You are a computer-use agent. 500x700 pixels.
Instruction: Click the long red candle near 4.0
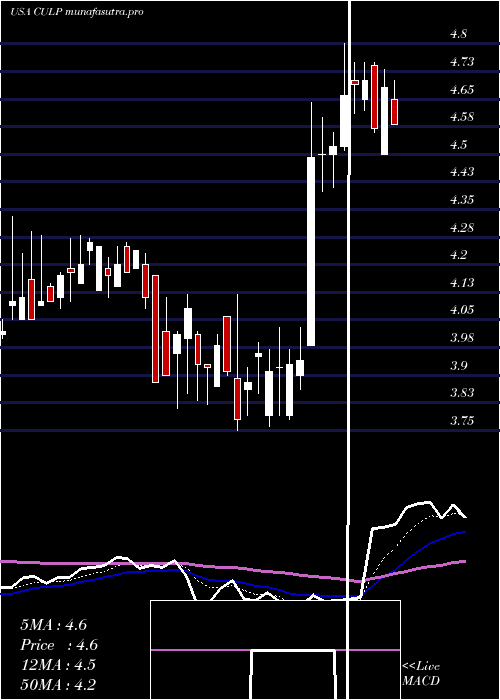155,329
